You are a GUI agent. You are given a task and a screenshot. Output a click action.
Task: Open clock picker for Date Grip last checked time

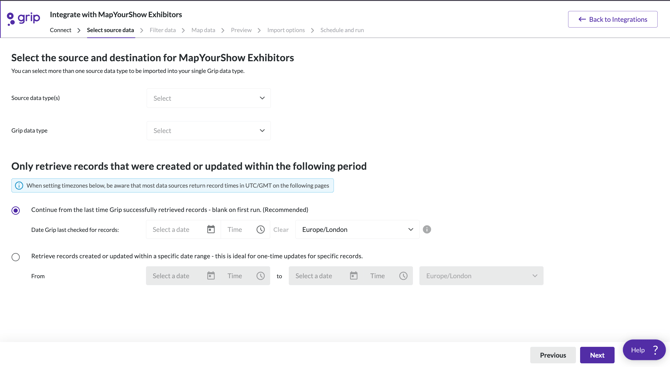(261, 229)
